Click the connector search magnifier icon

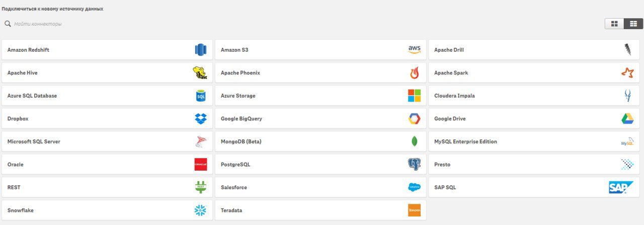[8, 24]
